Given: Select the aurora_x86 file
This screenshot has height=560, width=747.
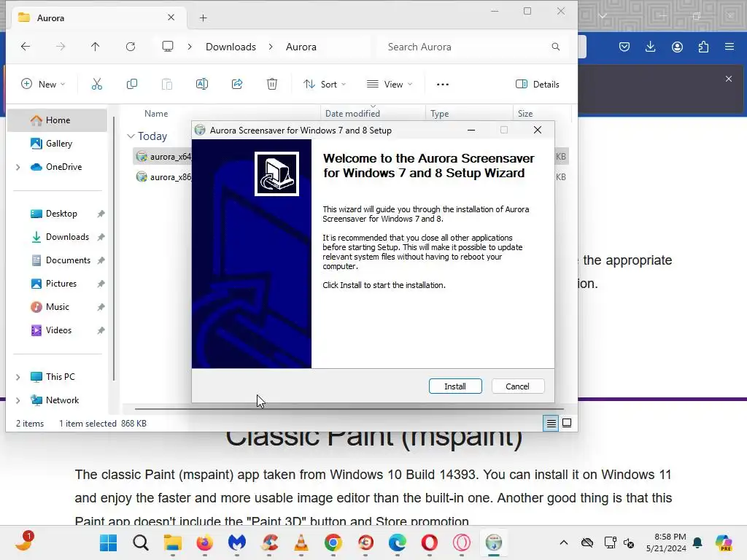Looking at the screenshot, I should 163,176.
